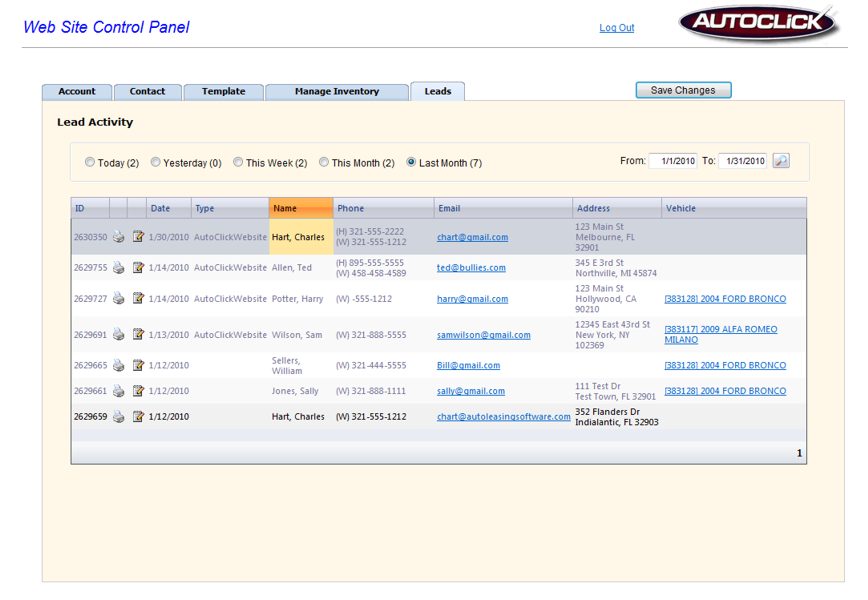Print lead 2629661 Jones, Sally
This screenshot has height=600, width=868.
click(x=118, y=391)
